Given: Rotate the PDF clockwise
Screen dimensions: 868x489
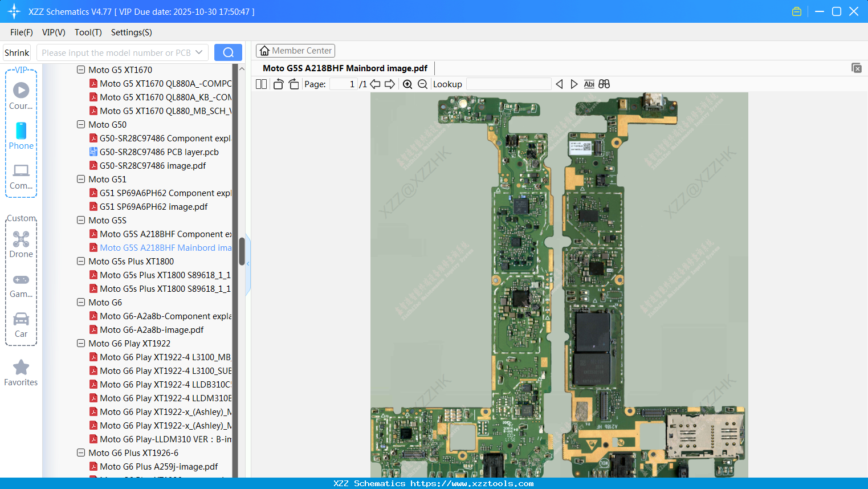Looking at the screenshot, I should 294,84.
